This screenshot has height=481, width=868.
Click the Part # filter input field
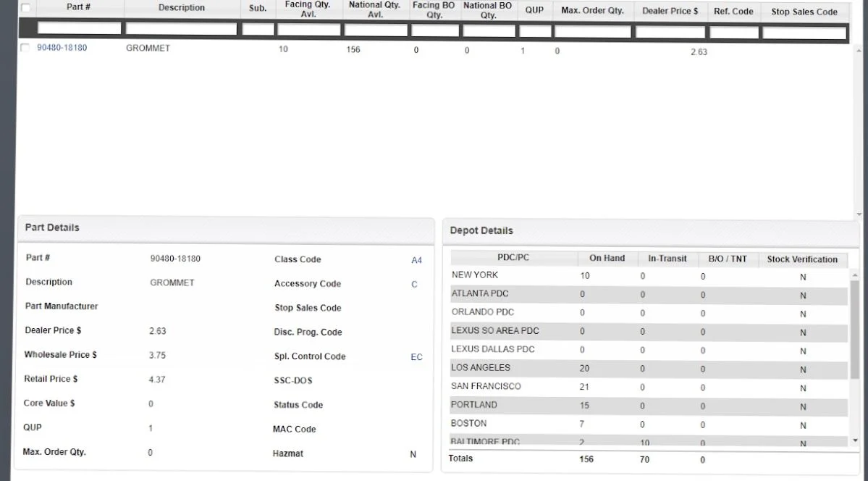pyautogui.click(x=79, y=28)
